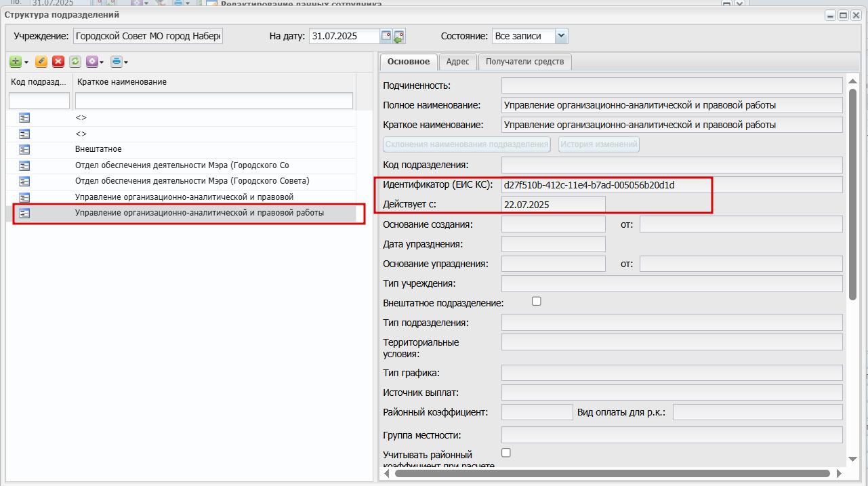The image size is (868, 486).
Task: Click the horizontal scrollbar under the details panel
Action: tap(613, 473)
